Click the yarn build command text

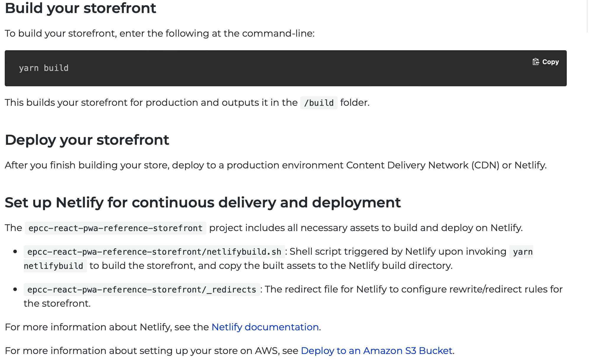pos(44,68)
